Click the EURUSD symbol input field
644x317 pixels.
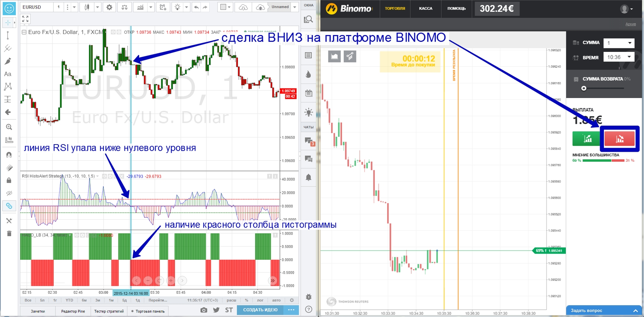pyautogui.click(x=37, y=7)
